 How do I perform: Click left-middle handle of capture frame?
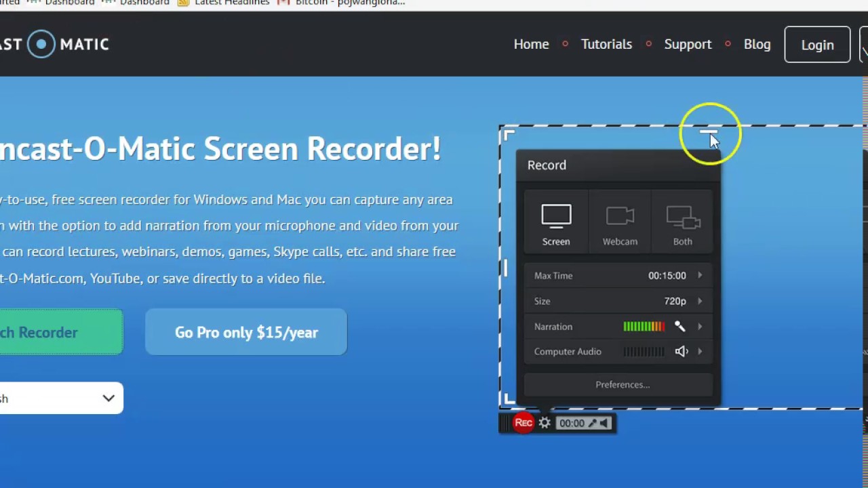tap(505, 268)
